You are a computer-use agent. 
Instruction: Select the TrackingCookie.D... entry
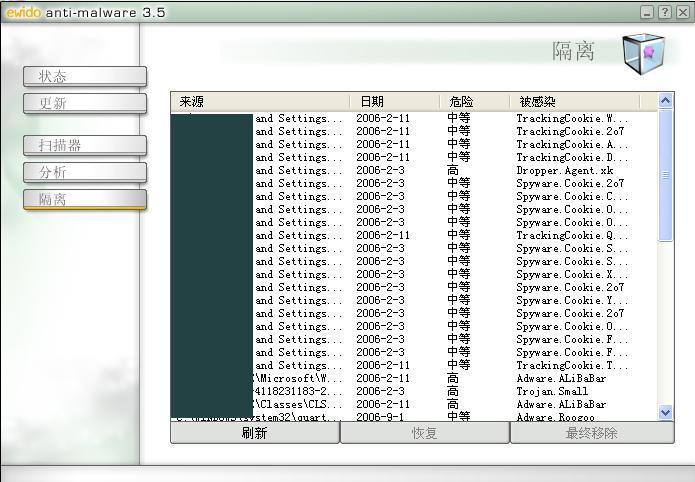tap(572, 157)
